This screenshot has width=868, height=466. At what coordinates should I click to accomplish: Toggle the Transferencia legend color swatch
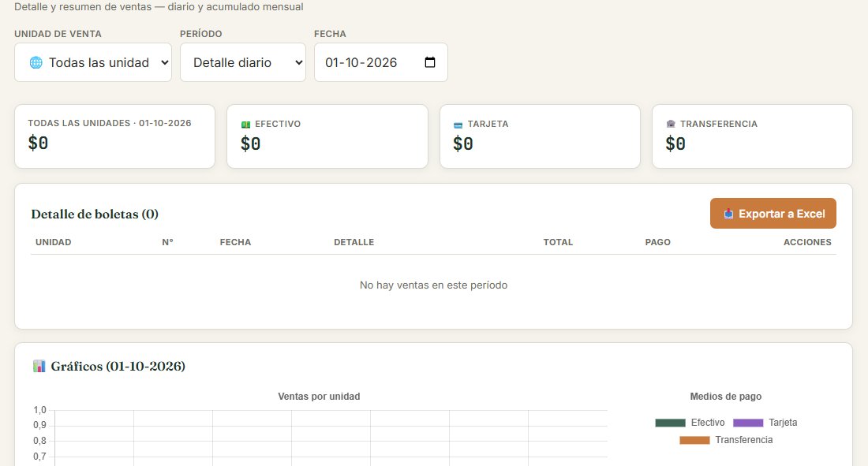[694, 440]
